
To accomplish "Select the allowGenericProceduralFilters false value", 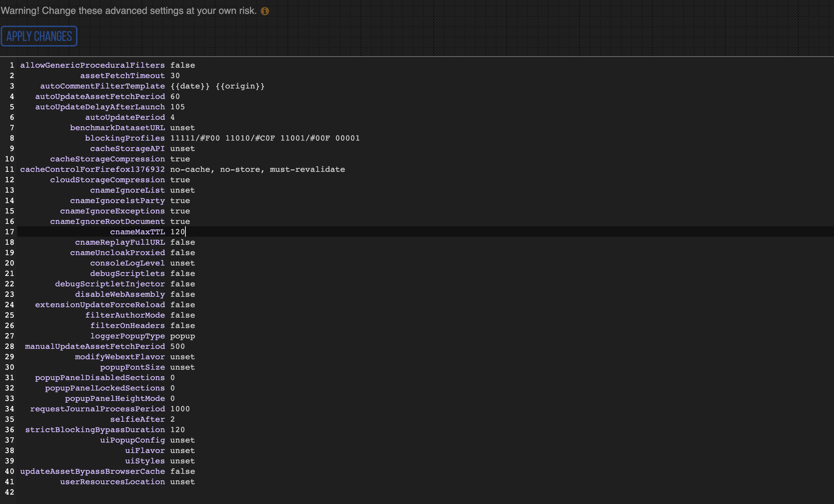I will tap(182, 65).
